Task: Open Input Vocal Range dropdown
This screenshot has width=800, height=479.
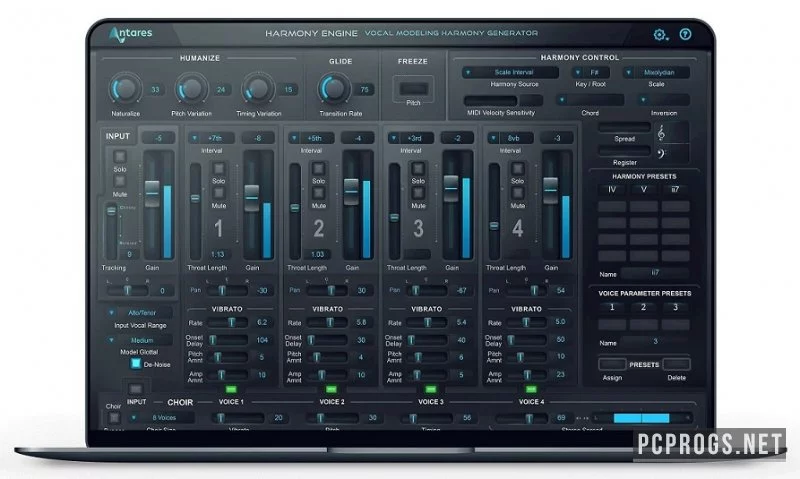Action: click(x=139, y=313)
